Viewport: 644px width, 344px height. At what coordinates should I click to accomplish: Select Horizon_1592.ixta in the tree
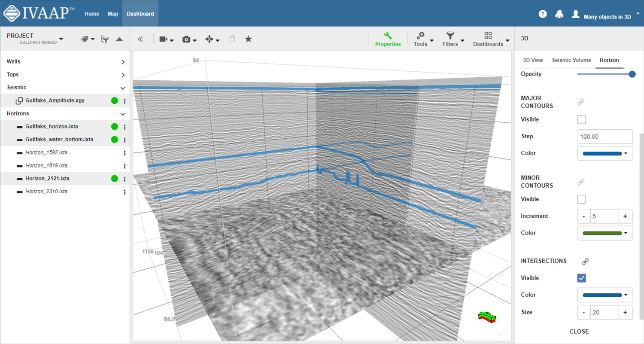click(46, 152)
